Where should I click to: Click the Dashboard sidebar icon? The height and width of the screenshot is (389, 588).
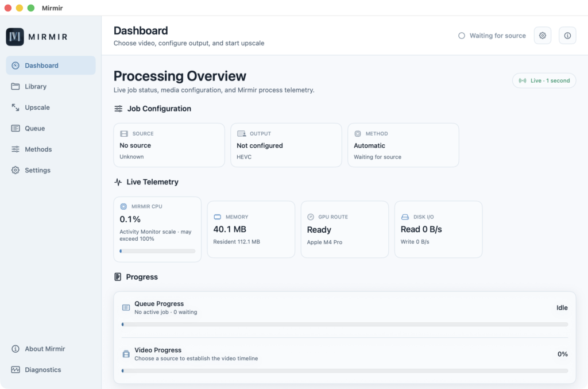16,66
